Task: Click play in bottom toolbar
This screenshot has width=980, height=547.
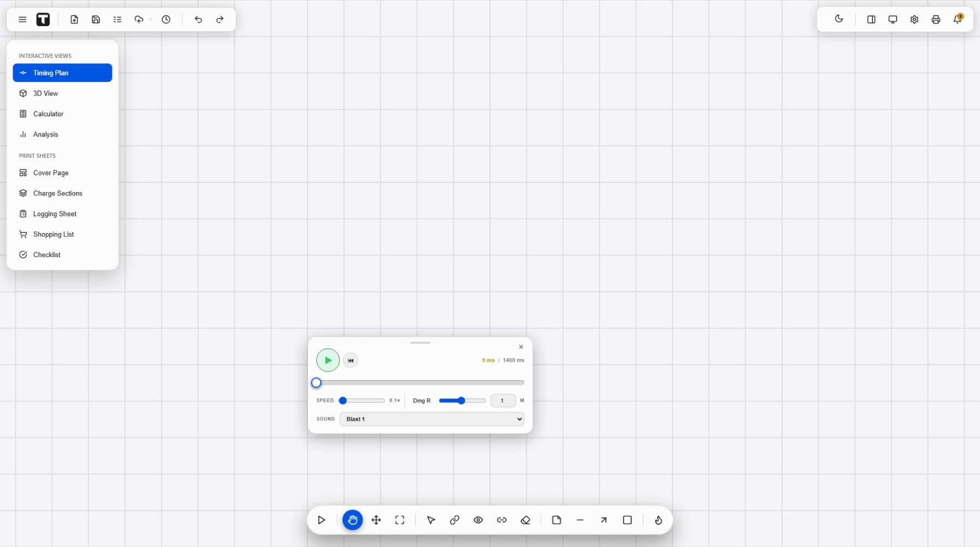Action: (x=322, y=520)
